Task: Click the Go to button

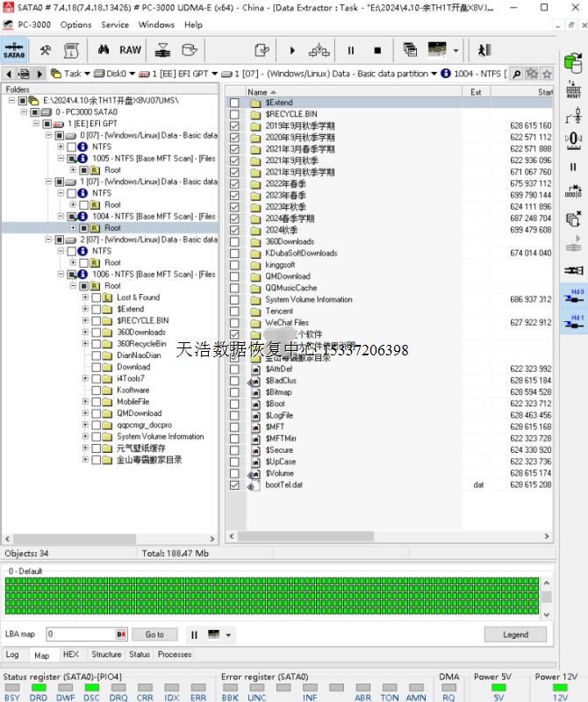Action: tap(154, 634)
